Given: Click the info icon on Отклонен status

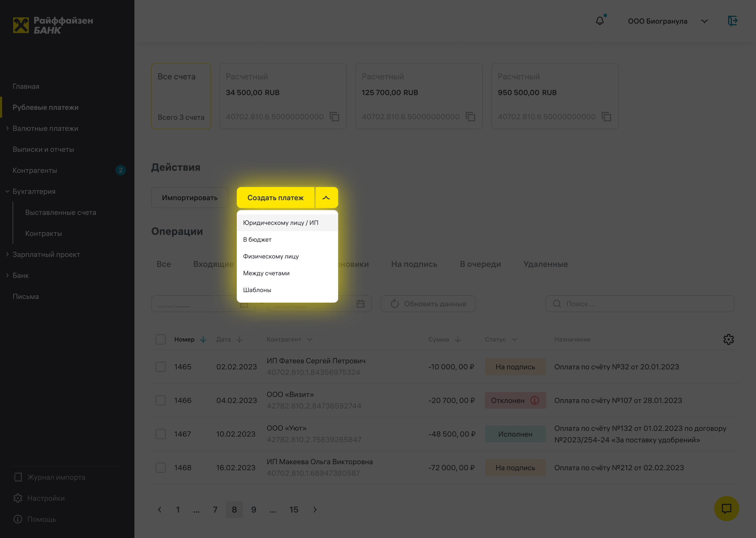Looking at the screenshot, I should coord(534,400).
